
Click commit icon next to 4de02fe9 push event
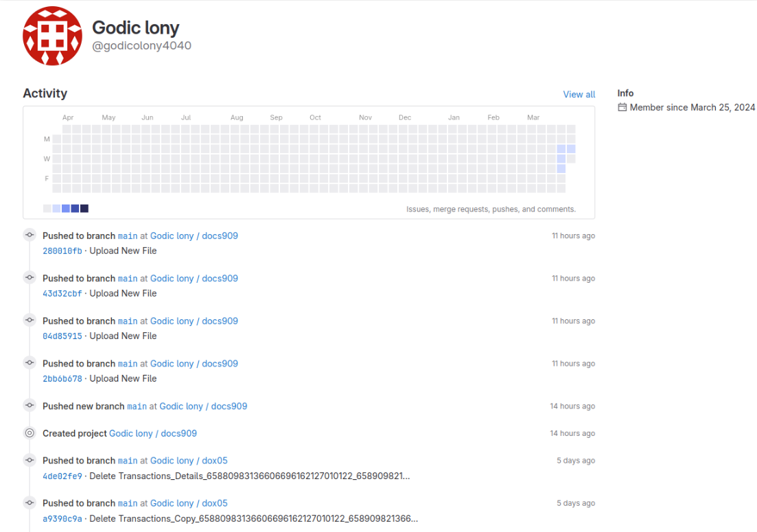pos(30,460)
